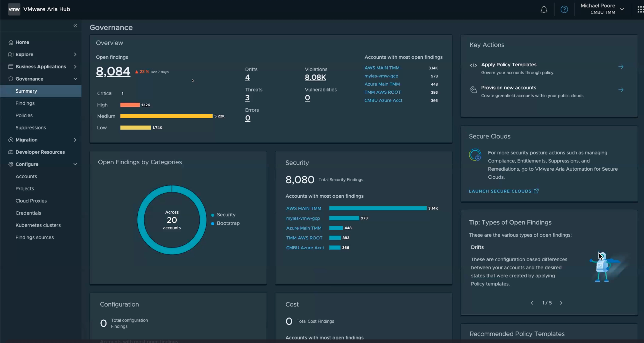Screen dimensions: 644x343
Task: Open TMM AWS ROOT in Security panel
Action: pyautogui.click(x=304, y=238)
